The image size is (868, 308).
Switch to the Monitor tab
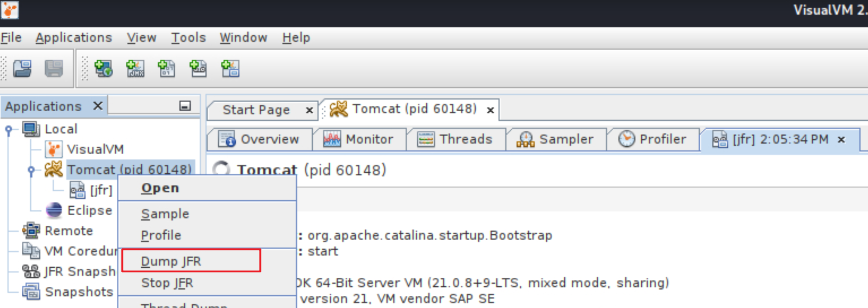tap(358, 139)
